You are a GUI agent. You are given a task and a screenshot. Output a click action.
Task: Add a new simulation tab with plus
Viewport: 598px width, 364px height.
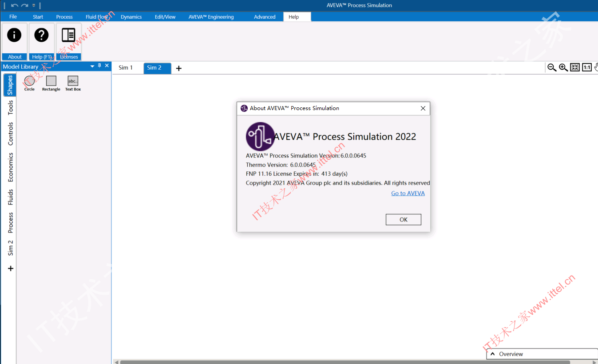(x=179, y=68)
